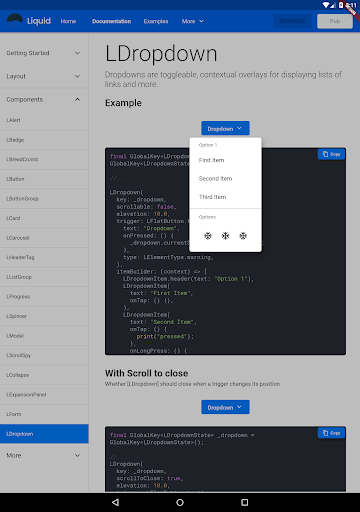Select first snowflake icon in dropdown options
This screenshot has width=360, height=512.
208,236
